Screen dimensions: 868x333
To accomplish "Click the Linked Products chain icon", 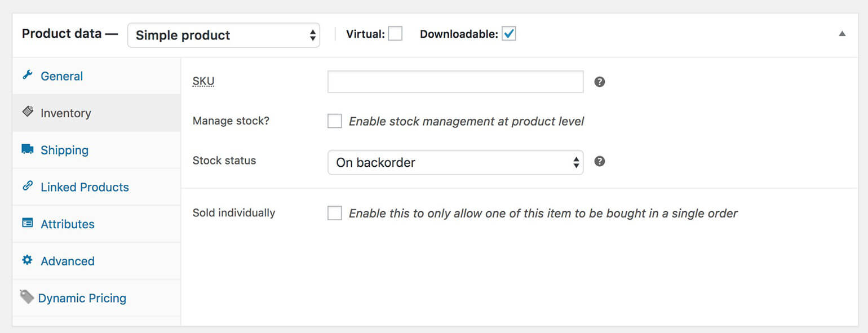I will [27, 186].
